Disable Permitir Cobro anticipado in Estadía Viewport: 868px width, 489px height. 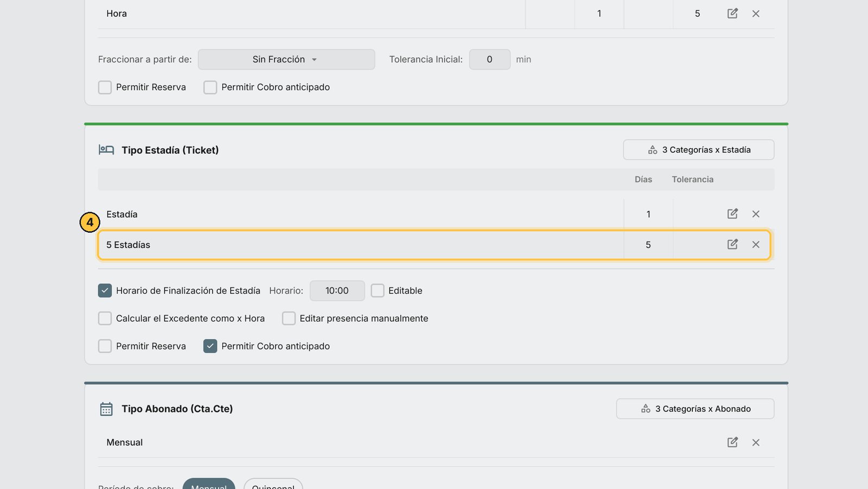[x=210, y=346]
